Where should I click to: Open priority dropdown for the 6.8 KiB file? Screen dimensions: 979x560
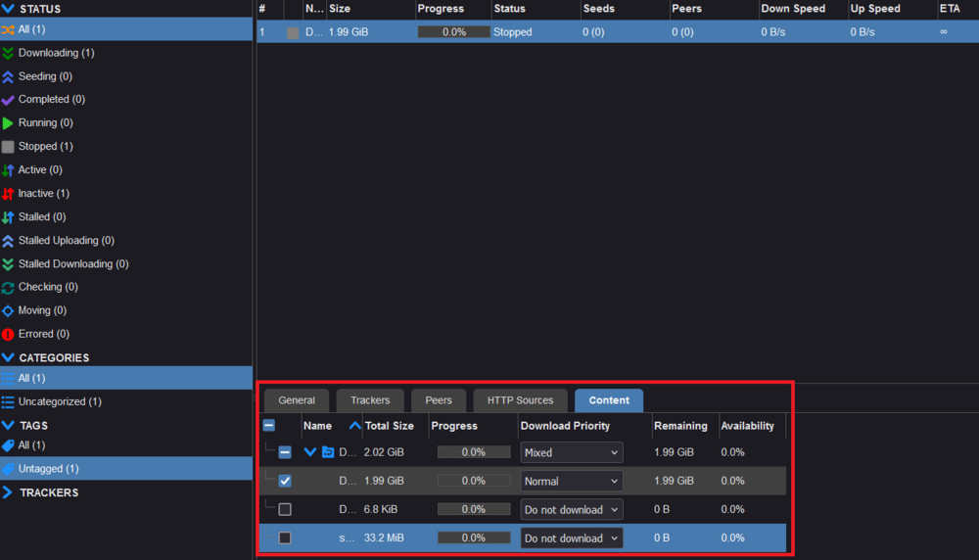(572, 510)
